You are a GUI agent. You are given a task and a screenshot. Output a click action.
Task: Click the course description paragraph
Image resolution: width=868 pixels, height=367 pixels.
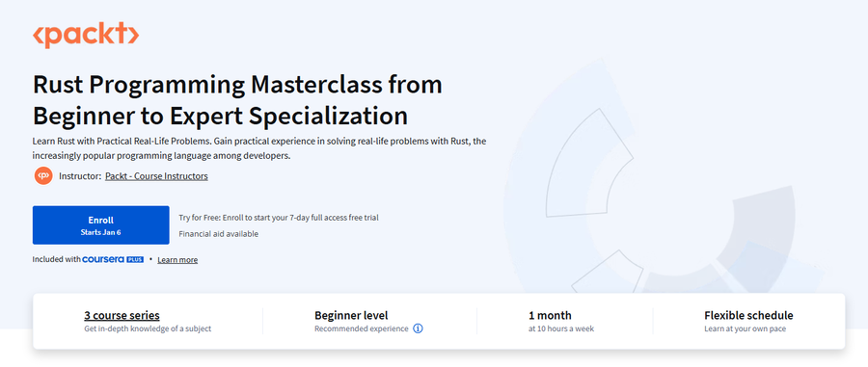[x=259, y=148]
